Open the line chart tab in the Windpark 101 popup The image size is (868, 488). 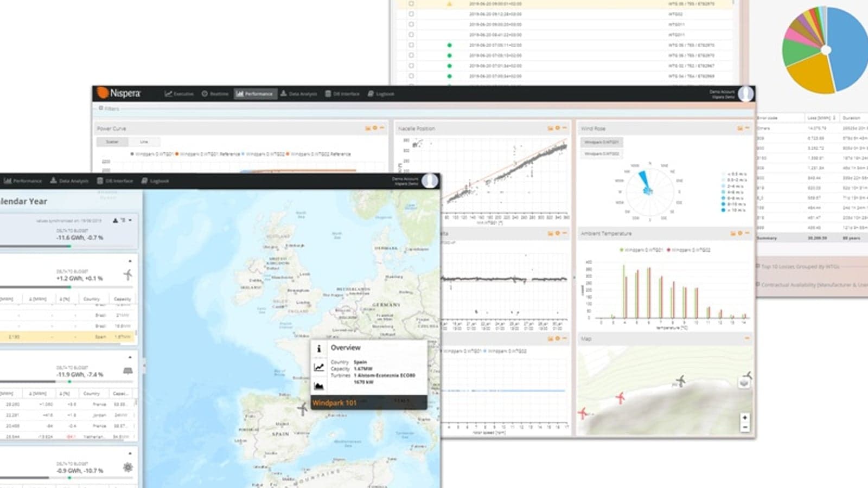pyautogui.click(x=319, y=367)
